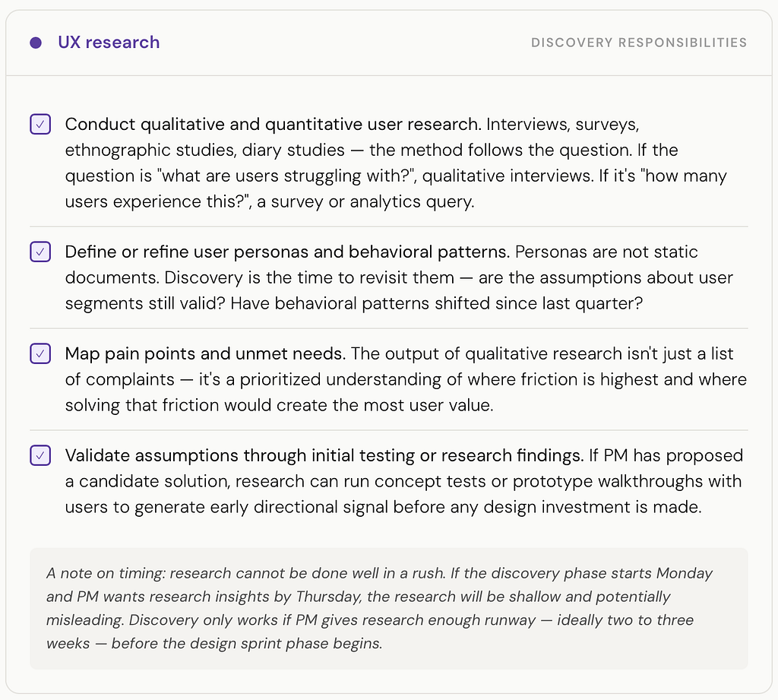Click the purple dot beside UX research
778x700 pixels.
[36, 43]
